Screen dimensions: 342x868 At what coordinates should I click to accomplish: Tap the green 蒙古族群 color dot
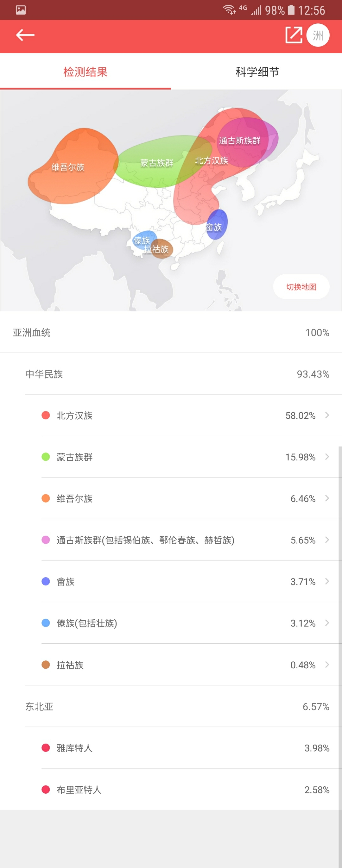click(x=46, y=457)
